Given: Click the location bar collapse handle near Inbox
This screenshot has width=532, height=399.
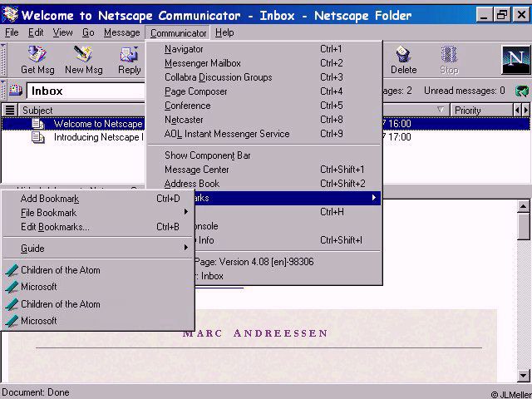Looking at the screenshot, I should [3, 91].
